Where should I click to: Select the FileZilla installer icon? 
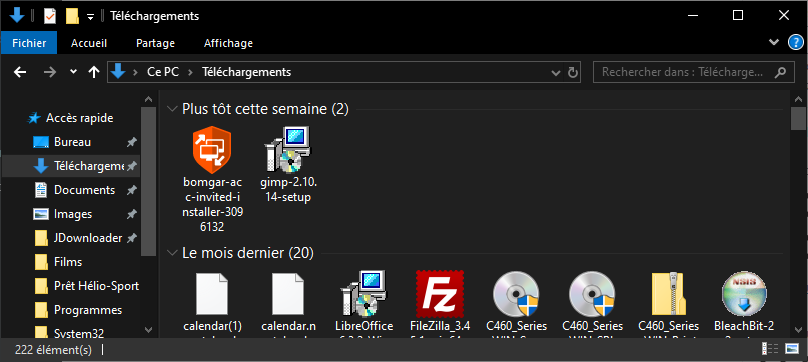[x=440, y=293]
